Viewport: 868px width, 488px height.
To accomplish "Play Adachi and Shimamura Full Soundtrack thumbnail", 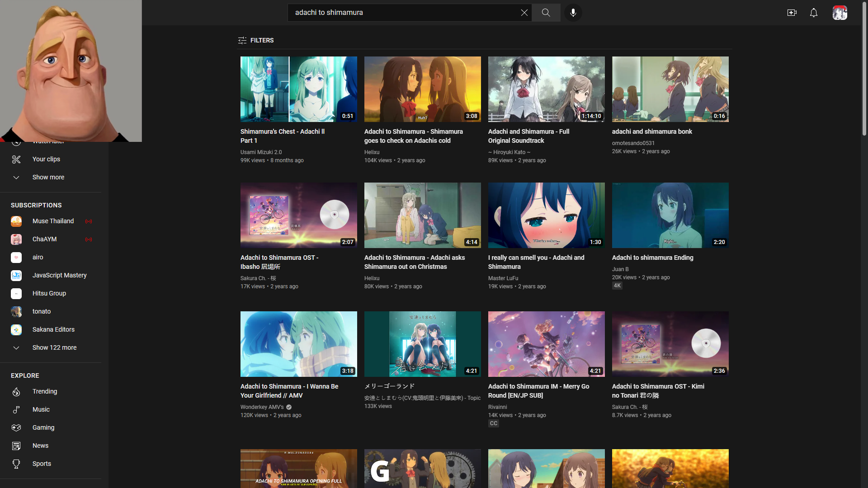I will tap(546, 89).
